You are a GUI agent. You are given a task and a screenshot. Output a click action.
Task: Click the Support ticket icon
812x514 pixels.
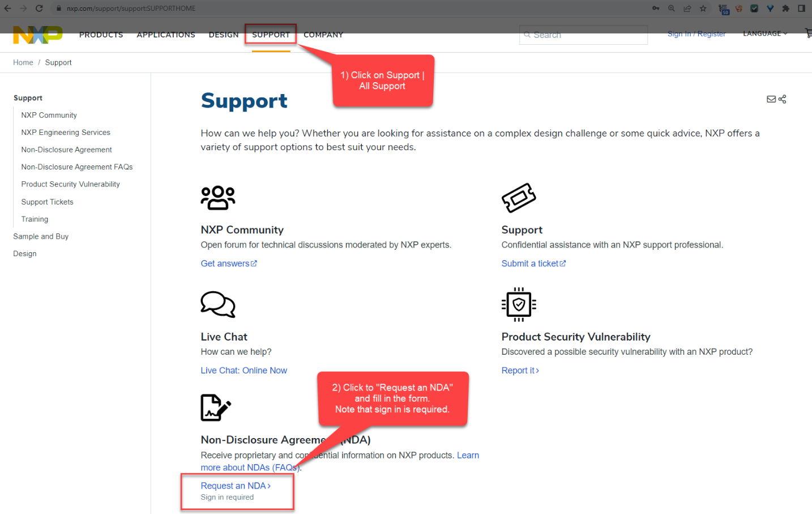coord(519,197)
